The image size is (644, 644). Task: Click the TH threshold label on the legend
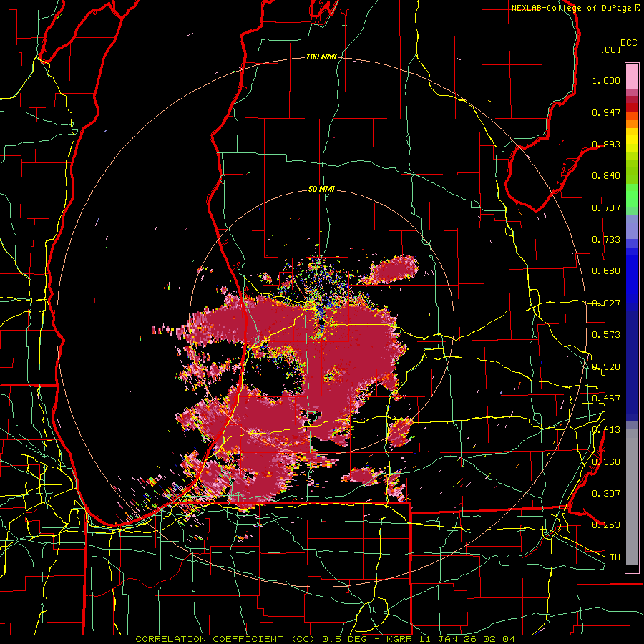tap(615, 557)
